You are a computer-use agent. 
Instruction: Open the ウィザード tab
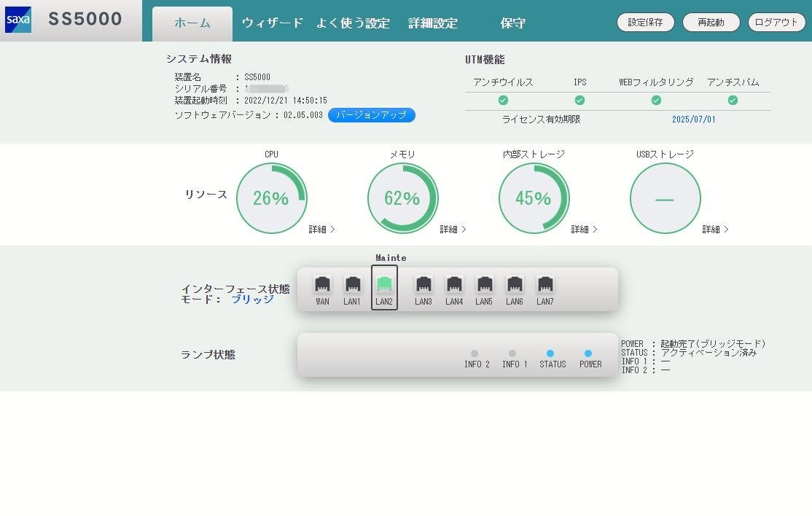(273, 23)
